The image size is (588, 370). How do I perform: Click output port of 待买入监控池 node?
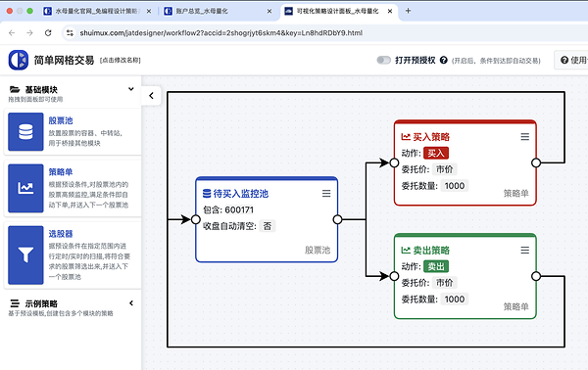point(337,219)
